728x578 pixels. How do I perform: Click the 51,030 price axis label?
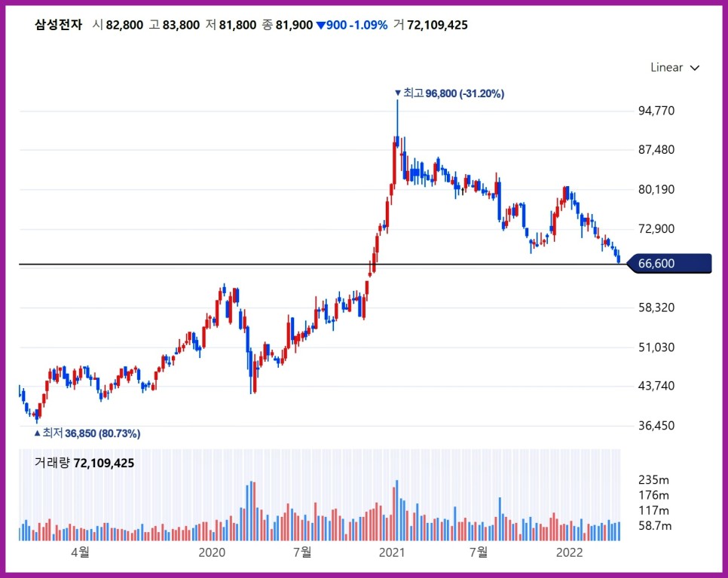tap(656, 347)
